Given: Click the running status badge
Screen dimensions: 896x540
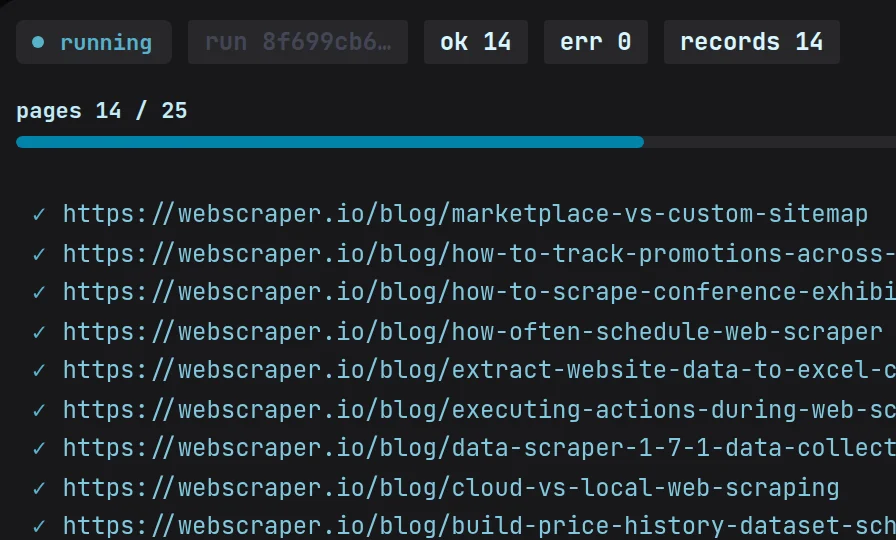Looking at the screenshot, I should point(94,42).
